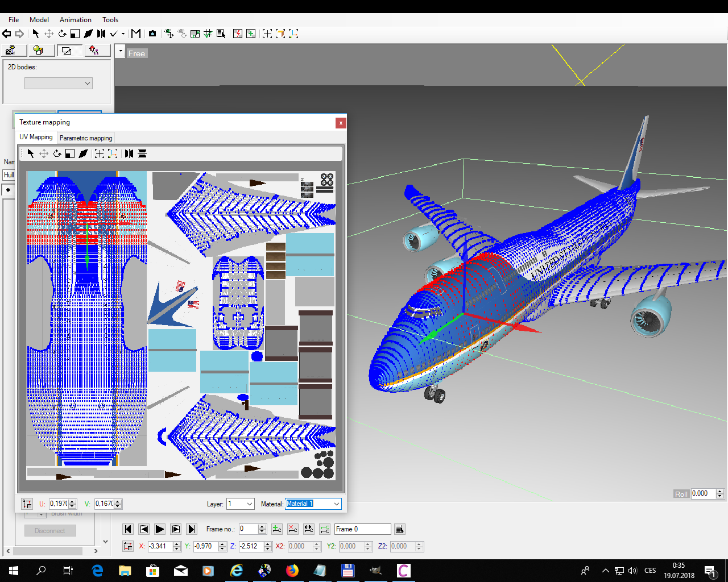
Task: Click the undo left arrow in main toolbar
Action: pos(7,34)
